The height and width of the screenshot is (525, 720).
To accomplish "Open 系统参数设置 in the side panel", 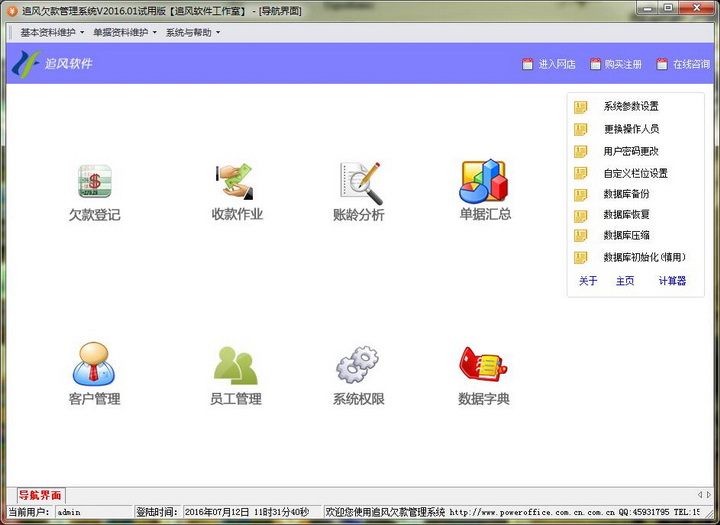I will click(631, 107).
